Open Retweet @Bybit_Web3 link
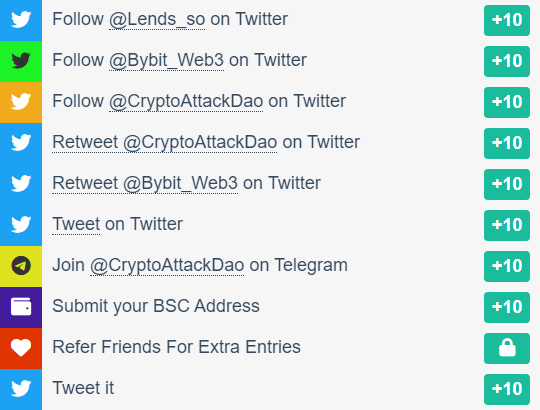The image size is (540, 410). coord(145,183)
